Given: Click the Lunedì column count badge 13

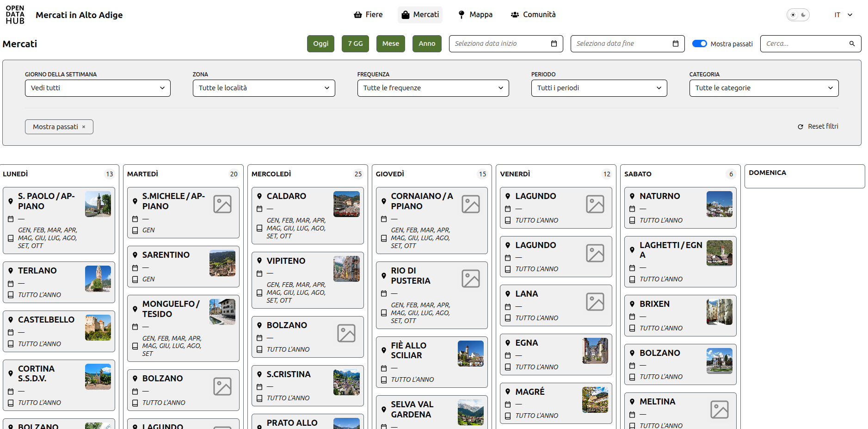Looking at the screenshot, I should 110,174.
